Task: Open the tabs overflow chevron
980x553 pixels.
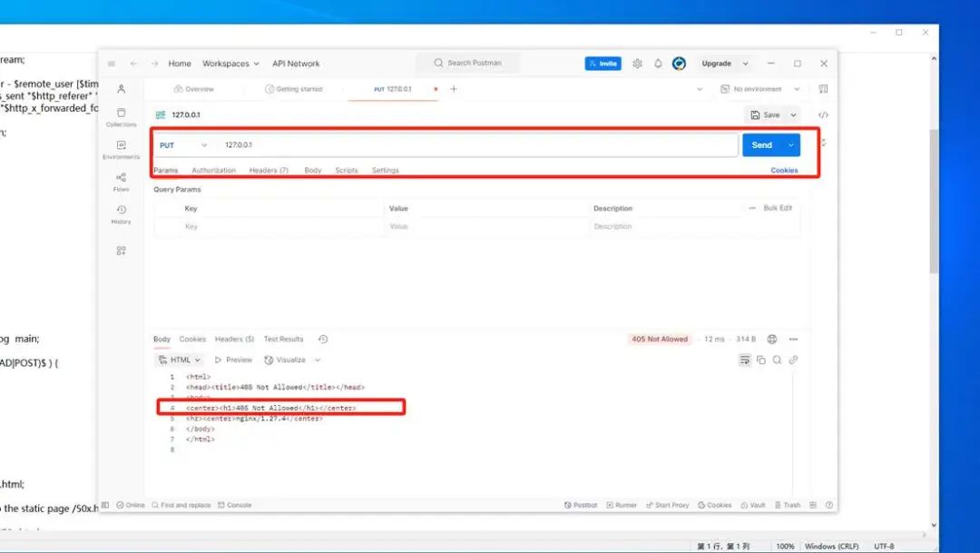Action: (x=699, y=89)
